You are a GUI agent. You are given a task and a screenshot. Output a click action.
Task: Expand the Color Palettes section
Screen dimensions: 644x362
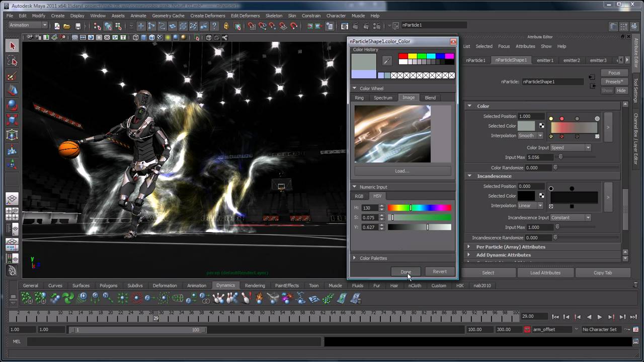pyautogui.click(x=354, y=258)
